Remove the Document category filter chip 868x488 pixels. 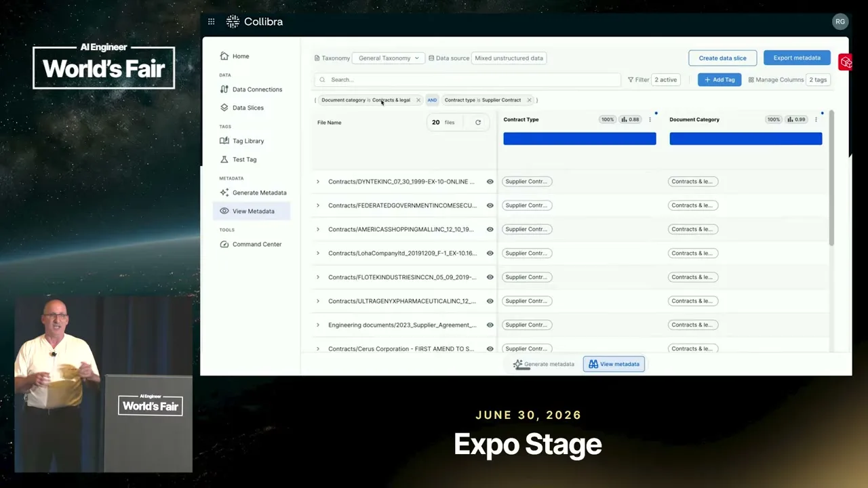418,100
